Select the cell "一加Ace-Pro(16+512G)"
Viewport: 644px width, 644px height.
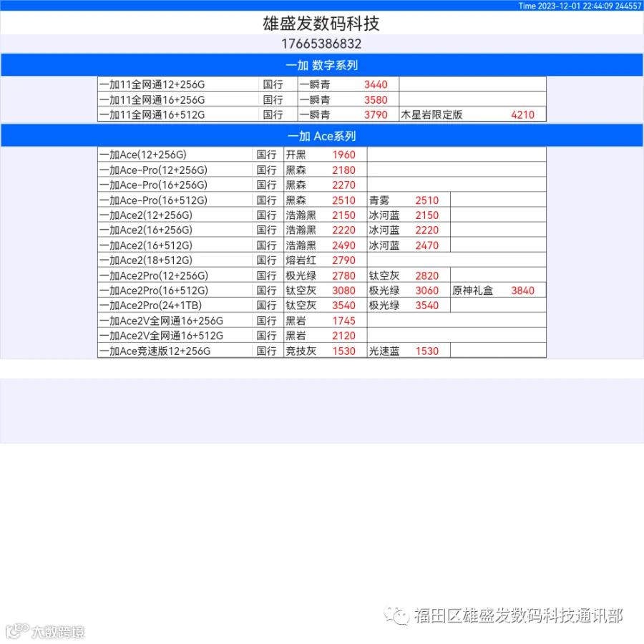pos(153,200)
